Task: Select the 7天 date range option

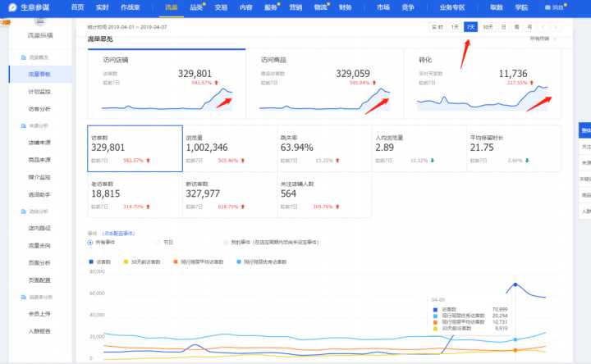Action: 470,27
